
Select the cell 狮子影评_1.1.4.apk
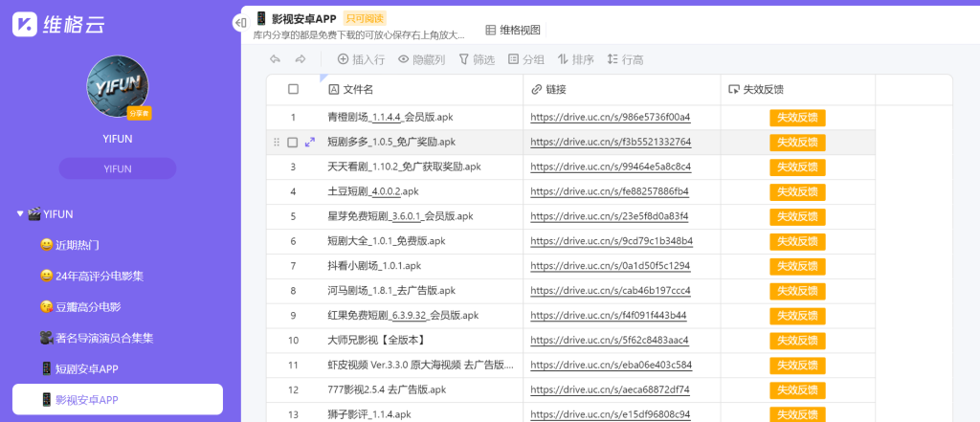pos(422,412)
